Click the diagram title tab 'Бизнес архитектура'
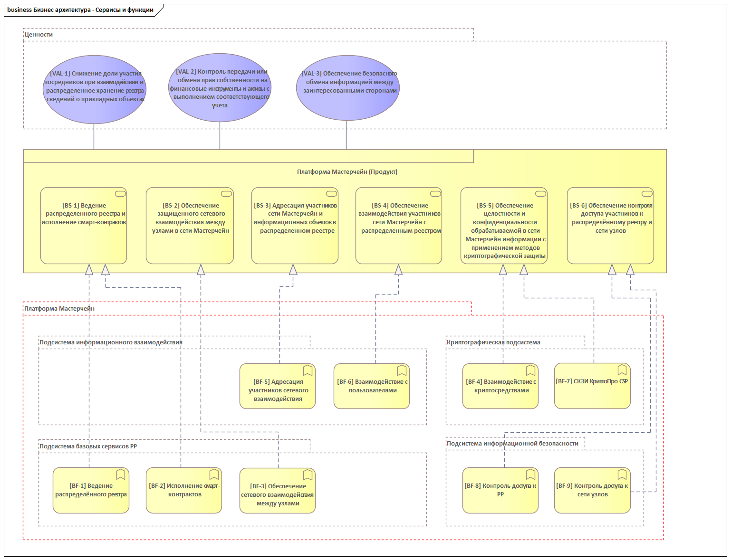The image size is (731, 560). click(x=81, y=10)
